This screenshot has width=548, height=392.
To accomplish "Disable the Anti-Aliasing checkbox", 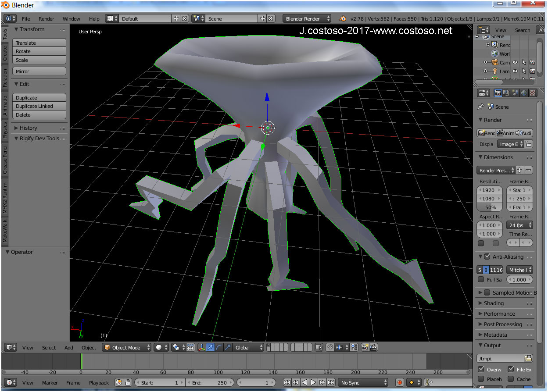I will [487, 257].
